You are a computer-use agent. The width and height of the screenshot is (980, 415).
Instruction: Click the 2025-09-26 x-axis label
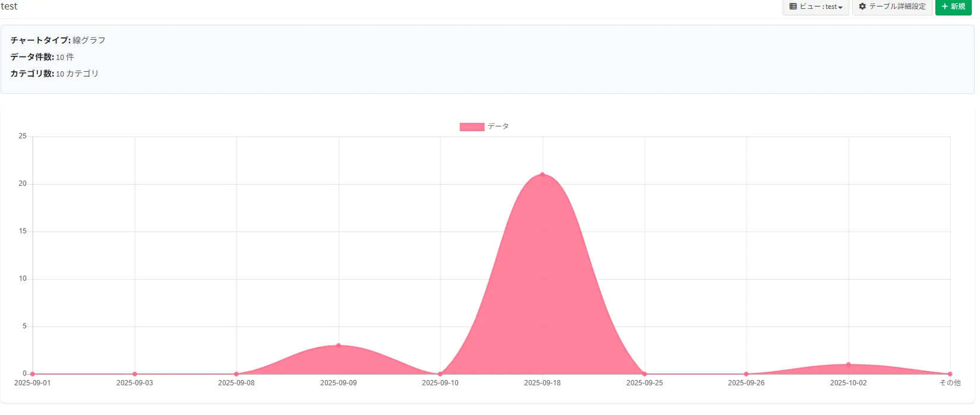tap(746, 383)
